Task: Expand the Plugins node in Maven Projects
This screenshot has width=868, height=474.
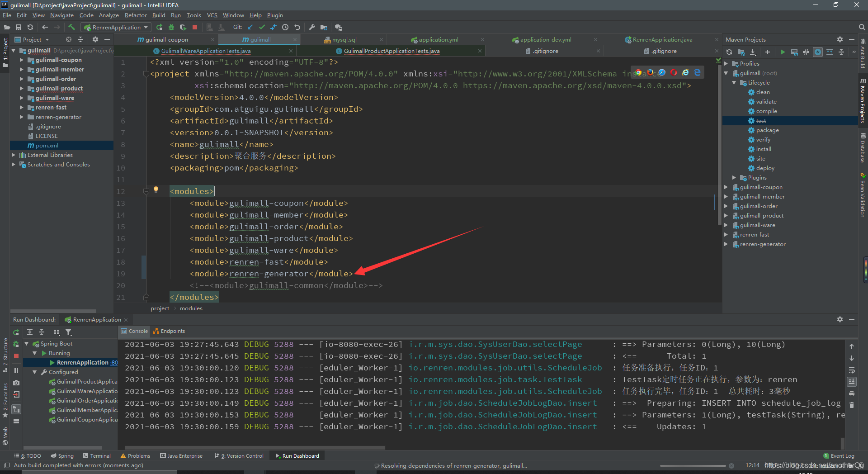Action: [x=734, y=178]
